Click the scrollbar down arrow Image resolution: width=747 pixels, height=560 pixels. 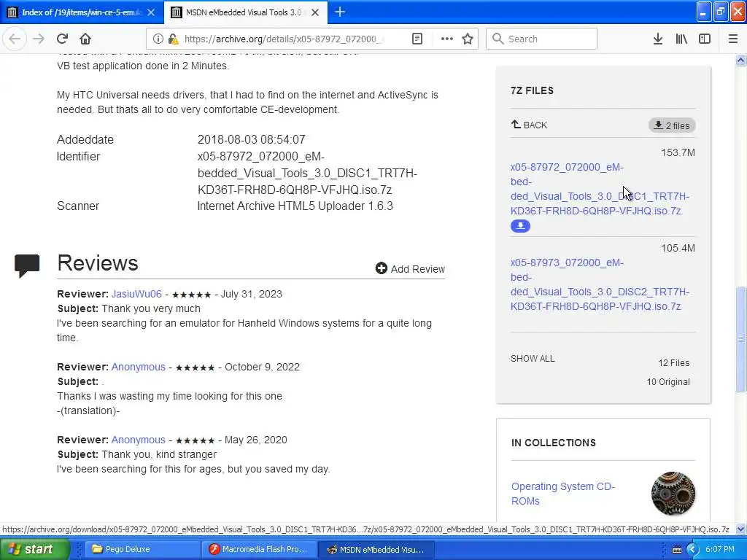(x=740, y=529)
